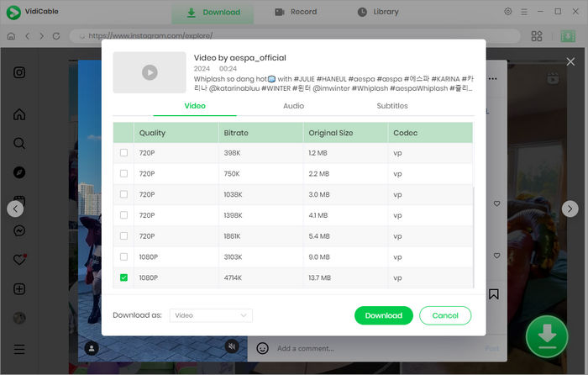
Task: Show next Instagram post arrow
Action: coord(570,209)
